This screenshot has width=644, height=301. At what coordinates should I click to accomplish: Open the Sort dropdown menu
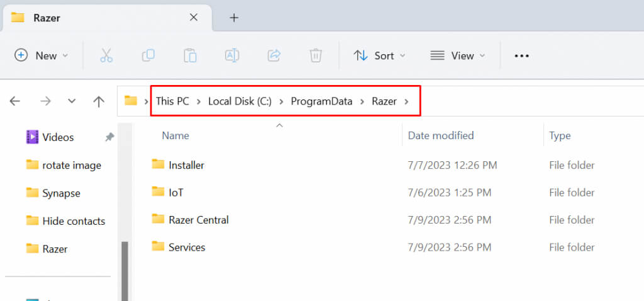(379, 55)
